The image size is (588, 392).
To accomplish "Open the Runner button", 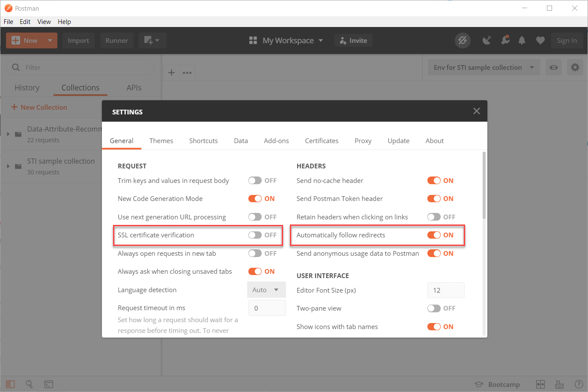I will coord(116,40).
